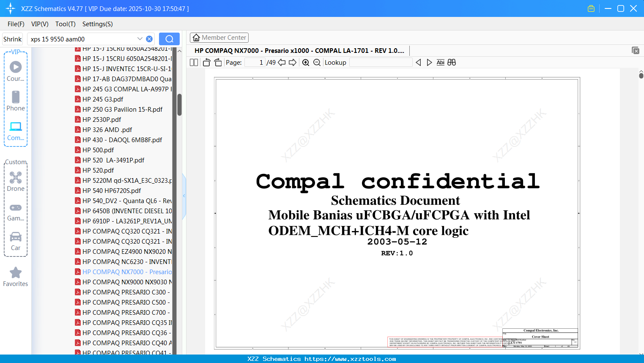Screen dimensions: 644x363
Task: Click the page number input field
Action: point(255,63)
